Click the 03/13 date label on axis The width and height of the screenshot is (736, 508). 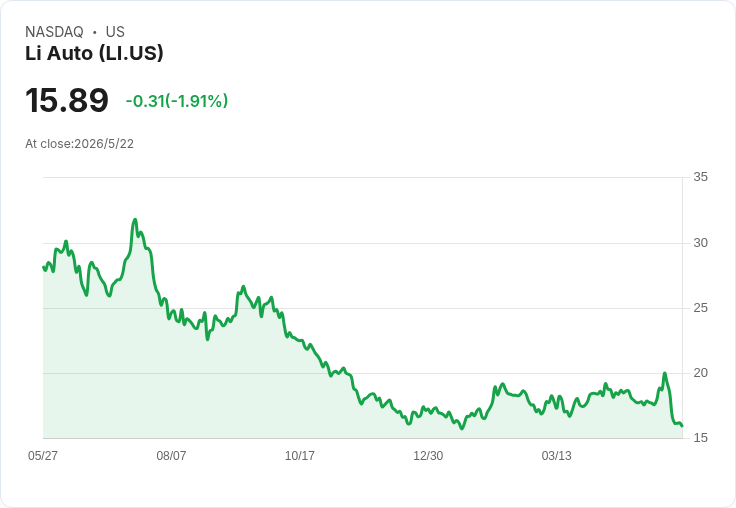[556, 455]
